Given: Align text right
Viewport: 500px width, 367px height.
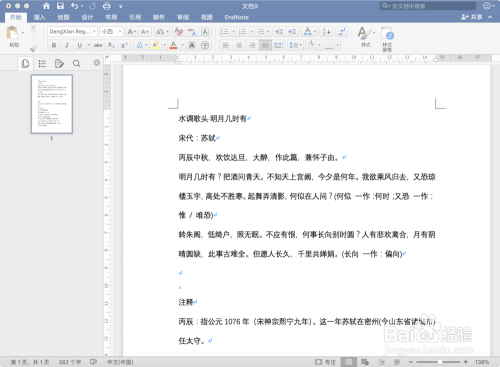Looking at the screenshot, I should [252, 45].
